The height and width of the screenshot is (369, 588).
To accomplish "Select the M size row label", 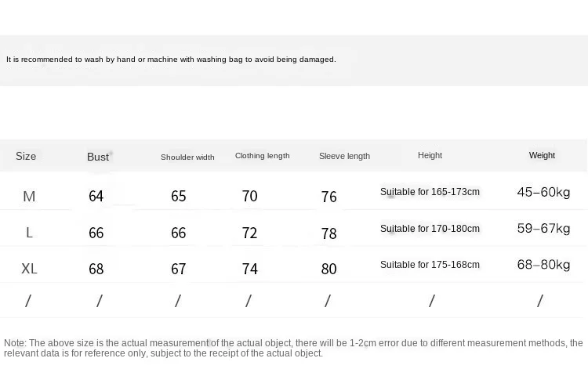I will click(29, 197).
